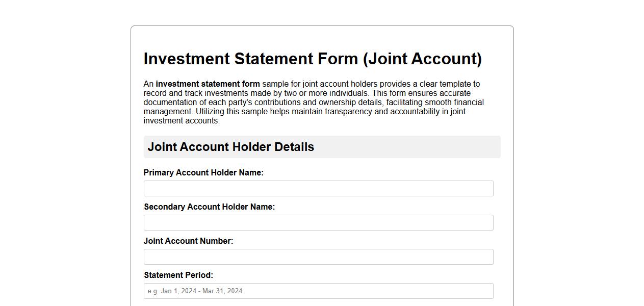Click the placeholder text in the Statement Period box
Screen dimensions: 644x306
195,291
